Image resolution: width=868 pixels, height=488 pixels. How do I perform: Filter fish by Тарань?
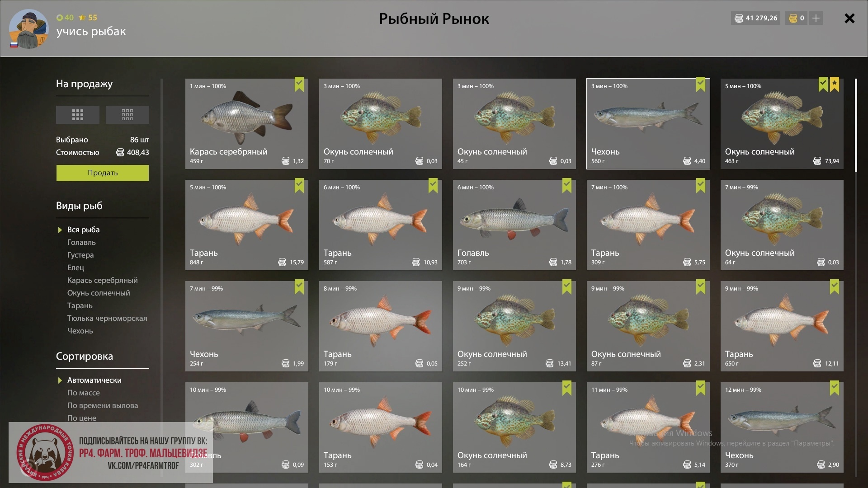pos(80,305)
